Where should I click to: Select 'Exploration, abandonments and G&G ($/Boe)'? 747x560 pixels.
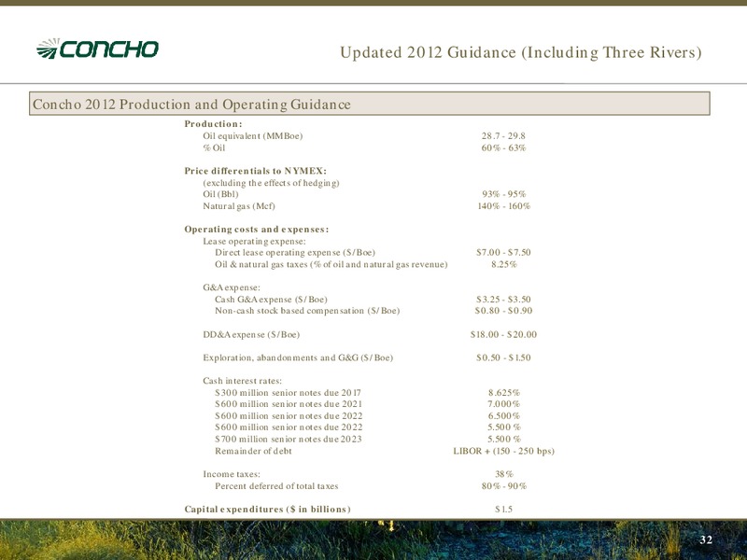tap(298, 357)
